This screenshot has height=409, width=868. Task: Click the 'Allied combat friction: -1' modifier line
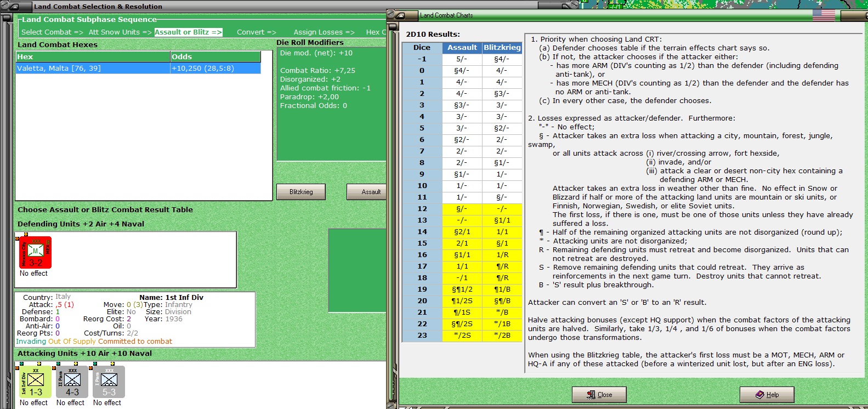click(x=325, y=88)
